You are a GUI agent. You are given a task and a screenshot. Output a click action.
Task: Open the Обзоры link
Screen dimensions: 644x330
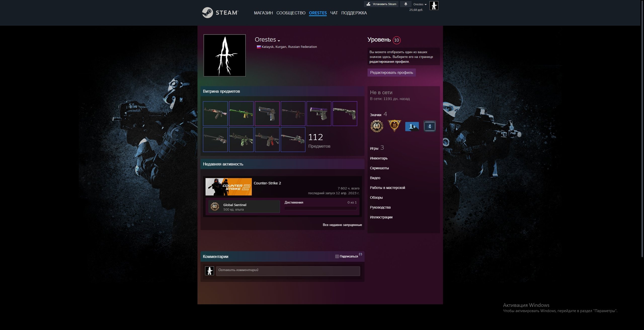click(x=376, y=197)
